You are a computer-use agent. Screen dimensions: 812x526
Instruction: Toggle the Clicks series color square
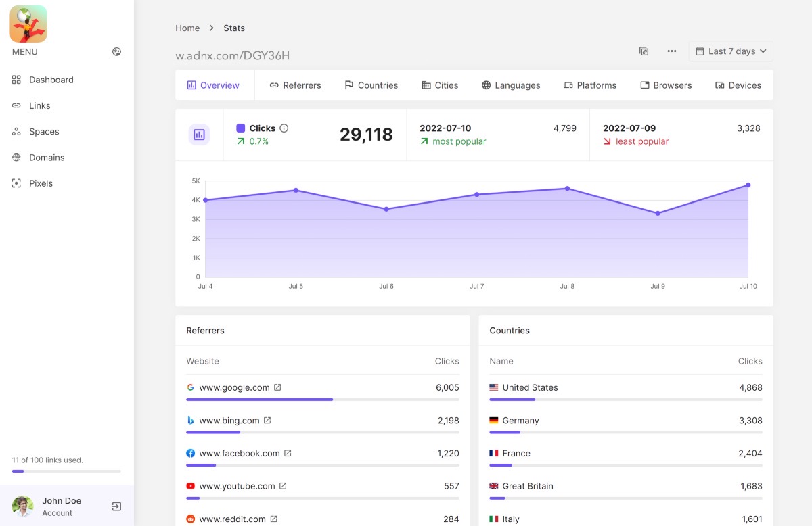(240, 128)
